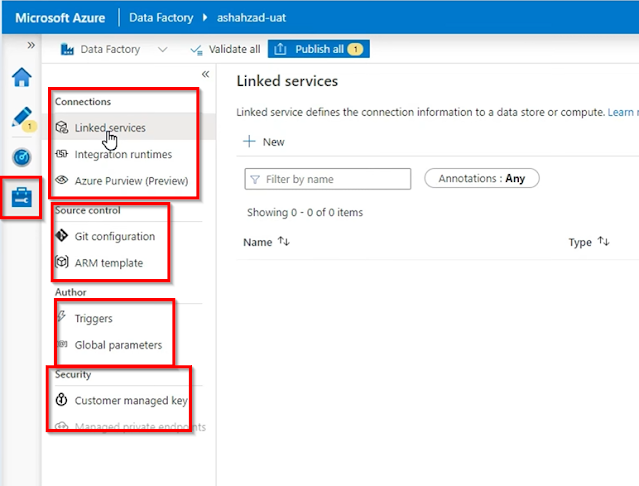Click the Showing 0 - 0 of 0 items text
Image resolution: width=639 pixels, height=486 pixels.
(305, 212)
